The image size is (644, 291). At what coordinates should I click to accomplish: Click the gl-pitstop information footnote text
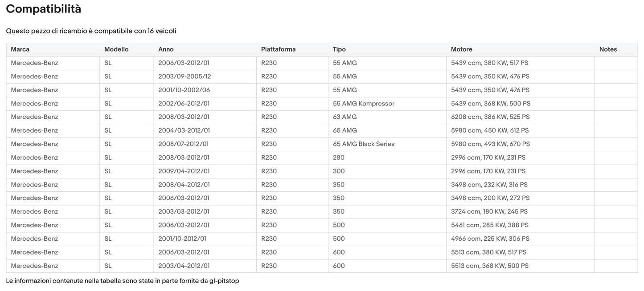click(x=123, y=281)
